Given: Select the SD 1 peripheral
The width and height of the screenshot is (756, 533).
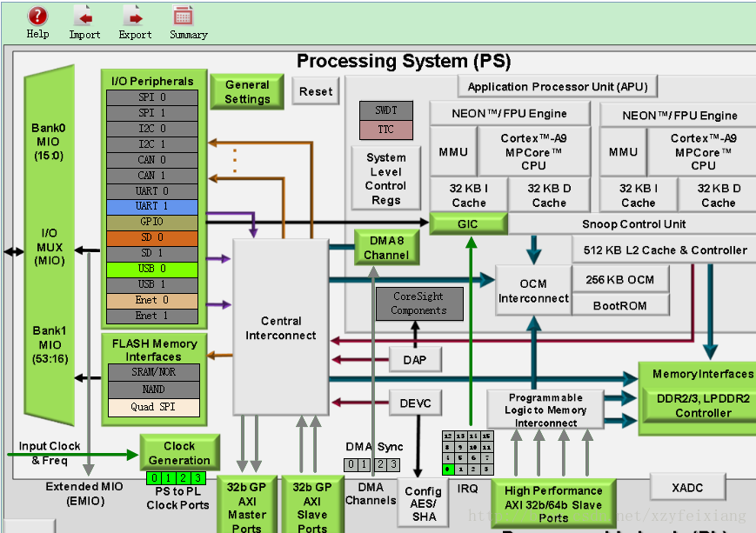Looking at the screenshot, I should click(152, 253).
